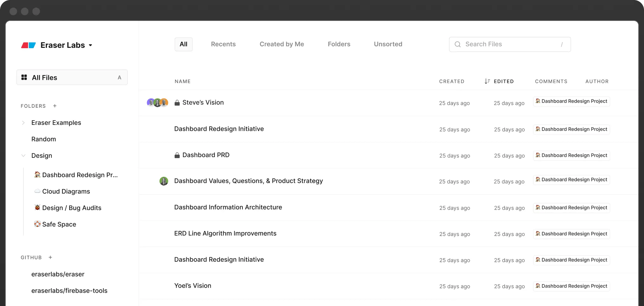Open the eraserlabs/firebase-tools repository link

[x=69, y=290]
